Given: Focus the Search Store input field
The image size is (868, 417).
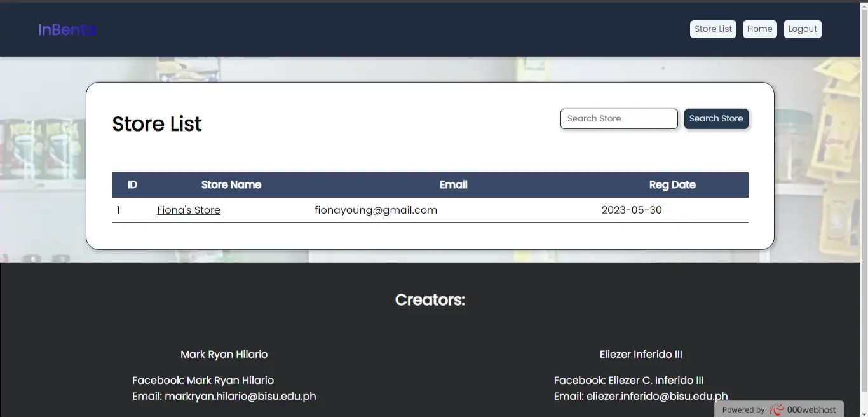Looking at the screenshot, I should click(x=618, y=119).
